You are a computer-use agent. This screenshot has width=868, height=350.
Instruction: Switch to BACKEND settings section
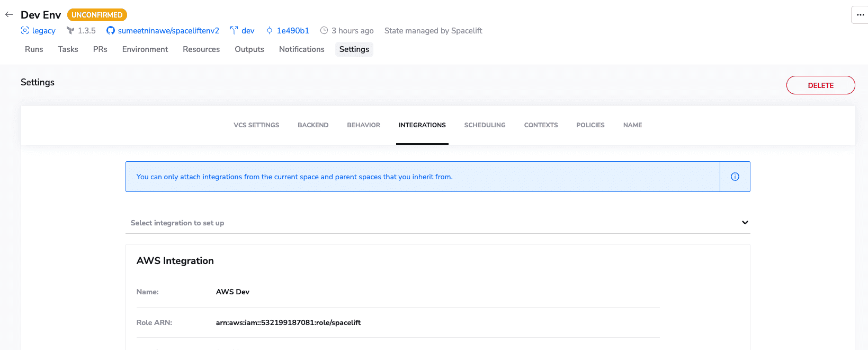(x=313, y=125)
